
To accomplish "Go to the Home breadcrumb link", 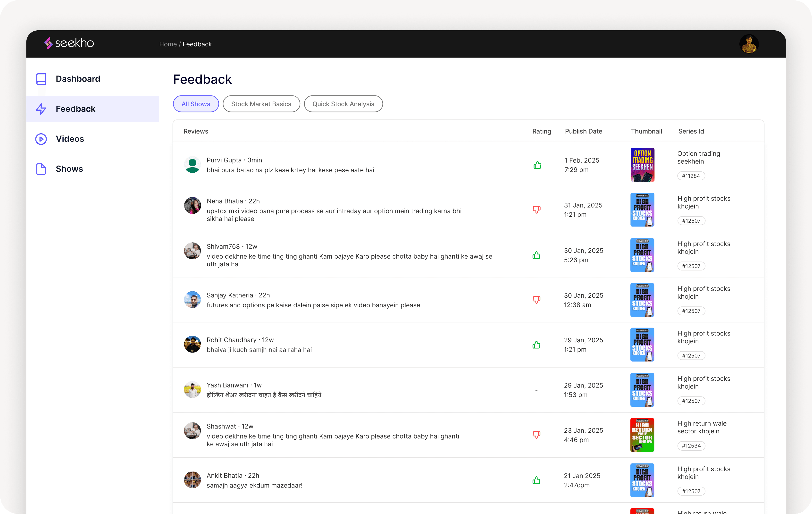I will [x=168, y=44].
